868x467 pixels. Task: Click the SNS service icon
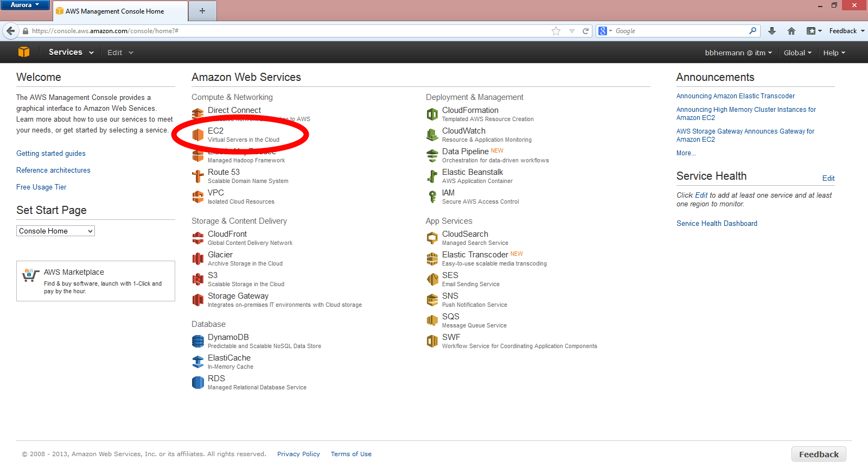(x=432, y=300)
